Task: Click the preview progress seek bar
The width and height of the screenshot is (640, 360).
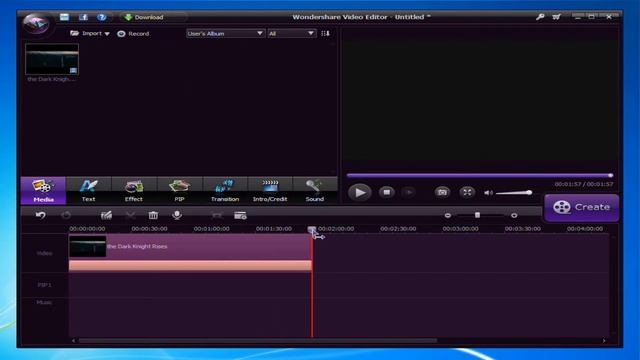Action: tap(480, 176)
